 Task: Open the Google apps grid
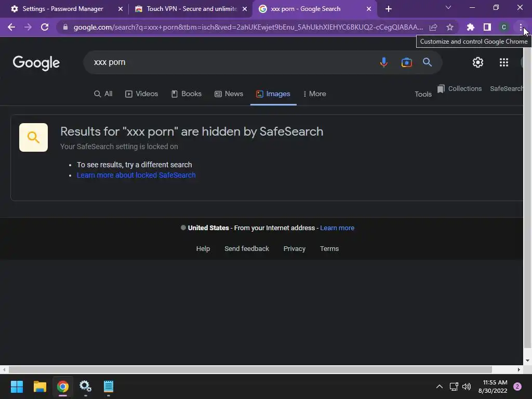(504, 62)
